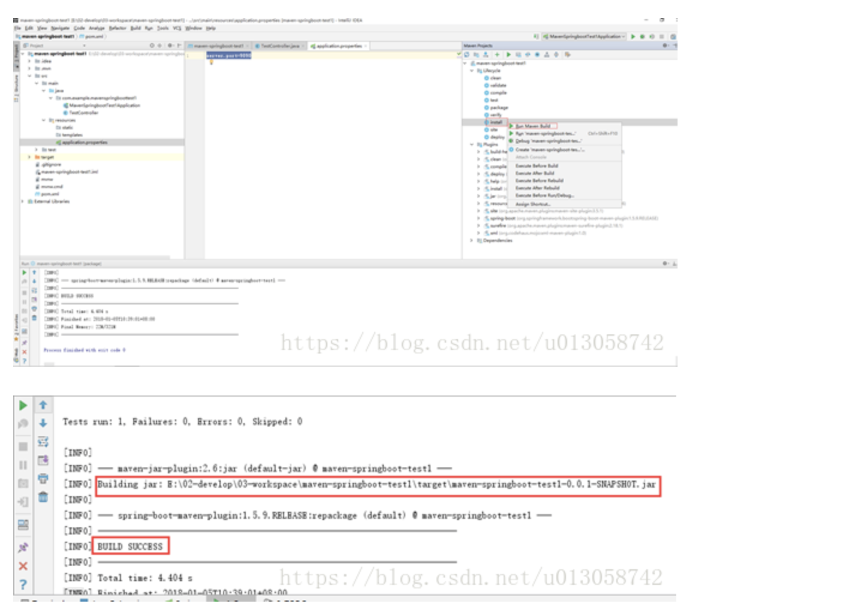Viewport: 861px width, 616px height.
Task: Switch to TestController.java editor tab
Action: [280, 46]
